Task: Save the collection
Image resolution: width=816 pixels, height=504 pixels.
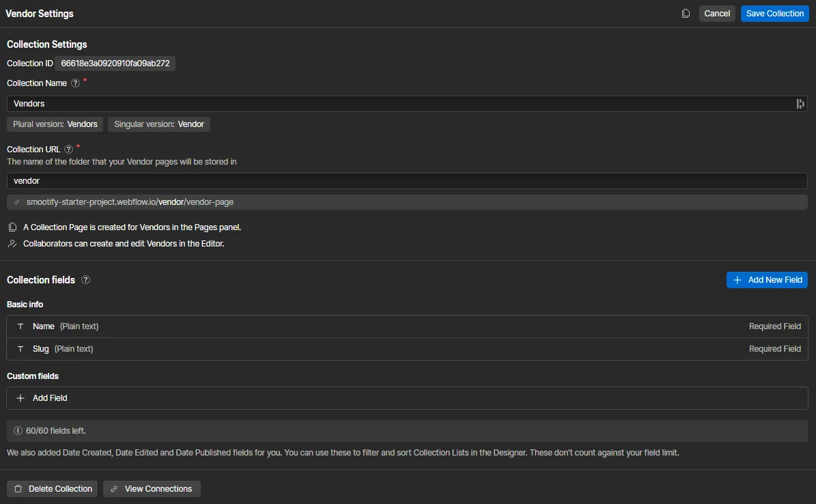Action: pos(774,14)
